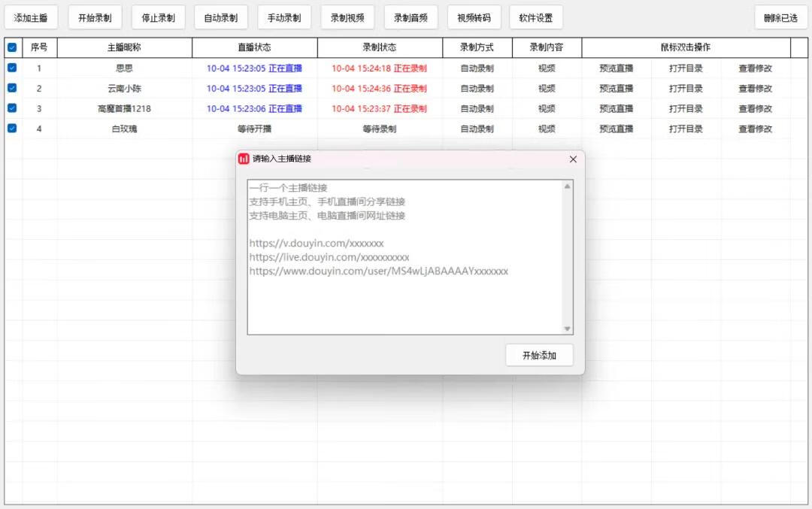Uncheck row checkbox for 思思

(x=11, y=68)
